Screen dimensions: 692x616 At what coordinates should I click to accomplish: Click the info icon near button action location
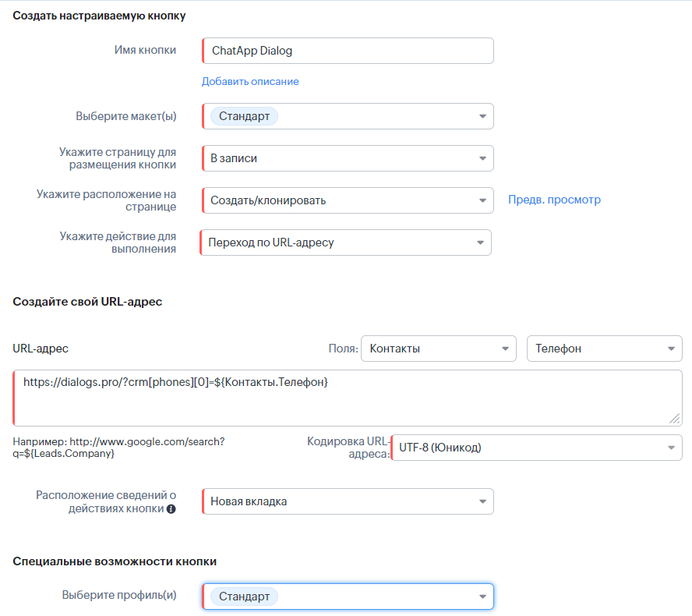[x=171, y=509]
